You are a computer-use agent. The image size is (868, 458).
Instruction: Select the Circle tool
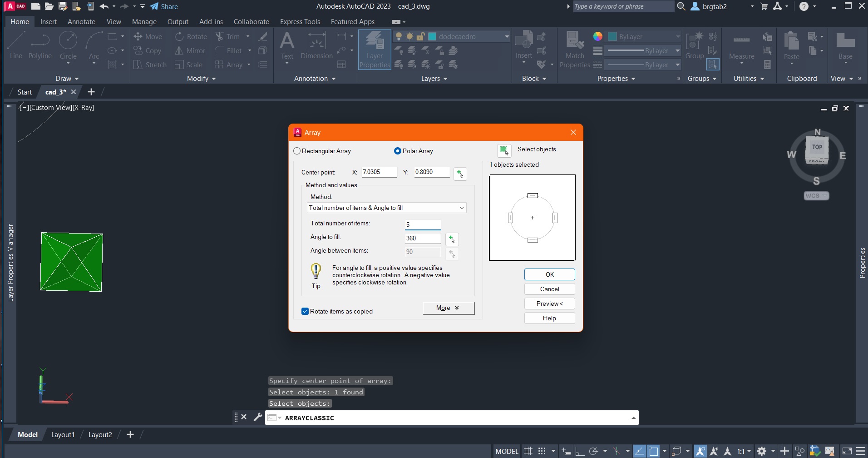click(x=68, y=45)
